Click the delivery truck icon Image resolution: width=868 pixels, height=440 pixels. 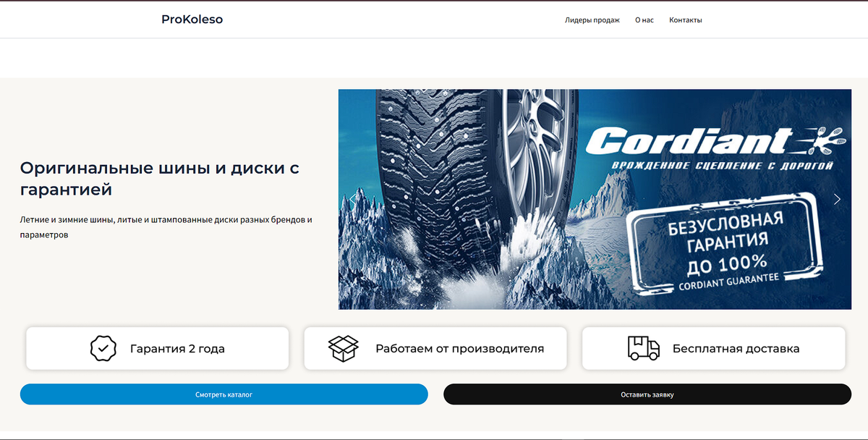[x=643, y=348]
